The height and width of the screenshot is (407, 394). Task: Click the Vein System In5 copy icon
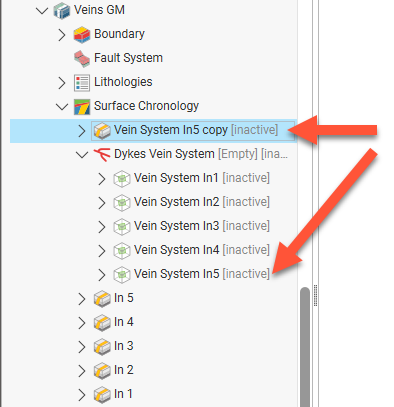point(102,130)
